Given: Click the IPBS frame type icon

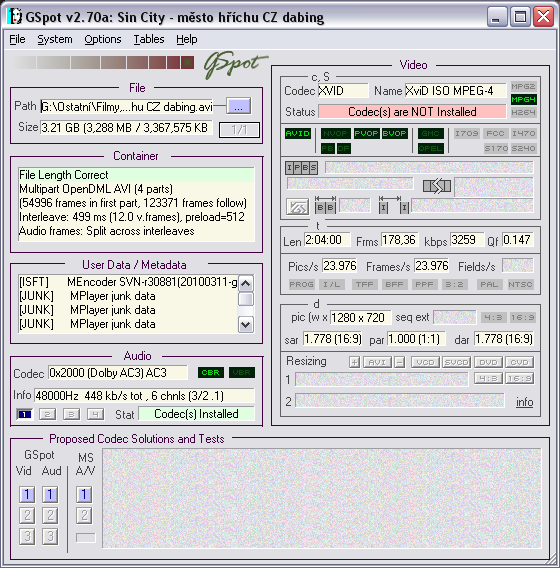Looking at the screenshot, I should 301,168.
